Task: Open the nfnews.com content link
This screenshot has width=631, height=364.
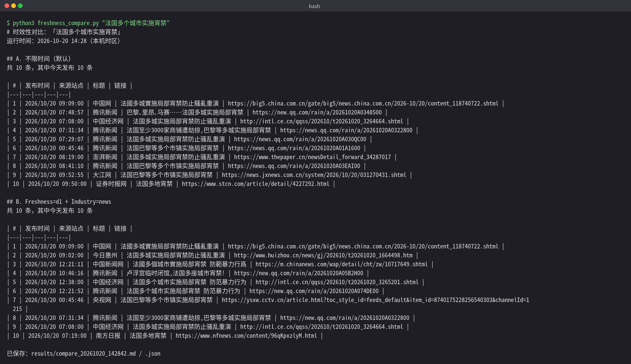Action: [246, 336]
